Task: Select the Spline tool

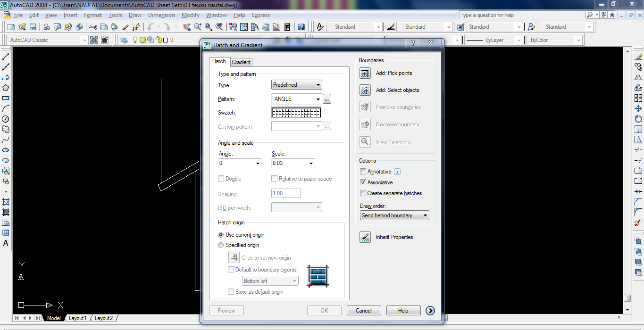Action: click(6, 140)
